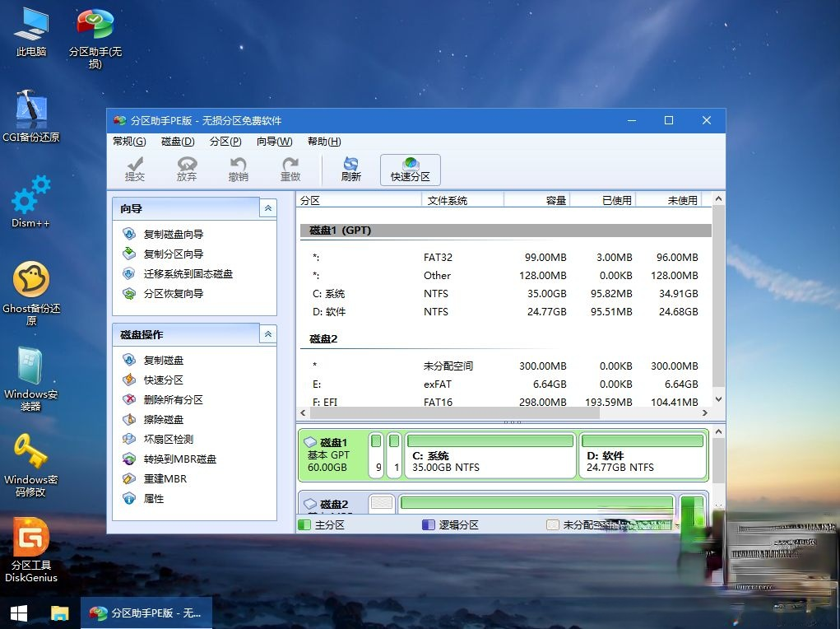Refresh disks using the 刷新 toolbar icon
Image resolution: width=840 pixels, height=629 pixels.
(x=350, y=169)
